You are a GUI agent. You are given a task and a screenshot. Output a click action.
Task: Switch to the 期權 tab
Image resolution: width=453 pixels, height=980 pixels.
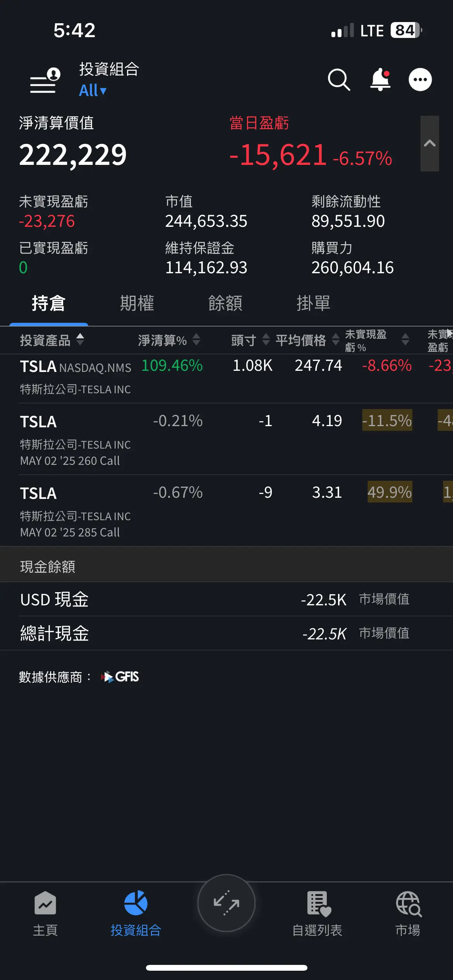coord(137,303)
